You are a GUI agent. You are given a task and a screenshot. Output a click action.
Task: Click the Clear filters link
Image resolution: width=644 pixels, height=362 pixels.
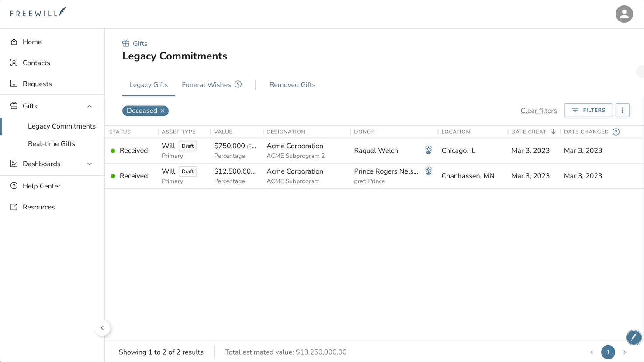(x=539, y=111)
